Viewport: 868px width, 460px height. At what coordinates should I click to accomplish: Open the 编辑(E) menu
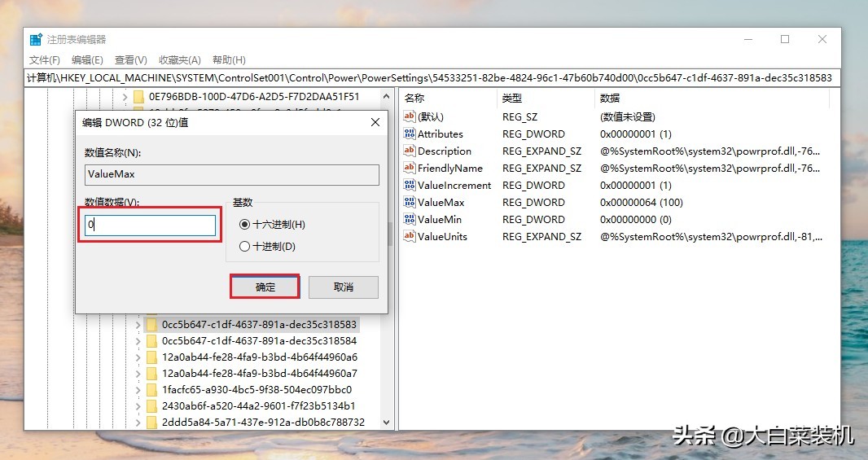pos(87,59)
